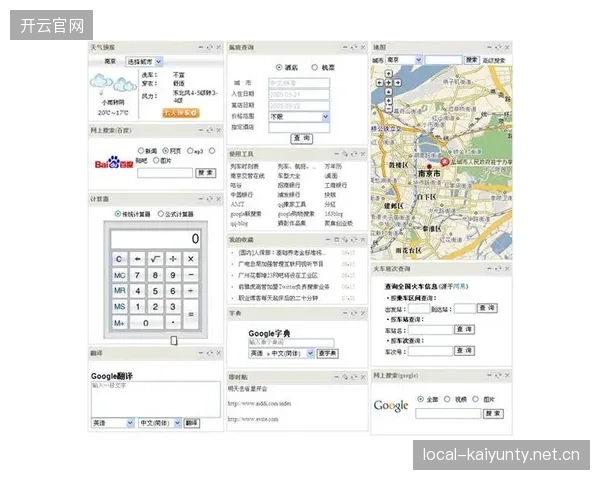Click the red location marker on the map
The height and width of the screenshot is (480, 600).
[x=445, y=162]
